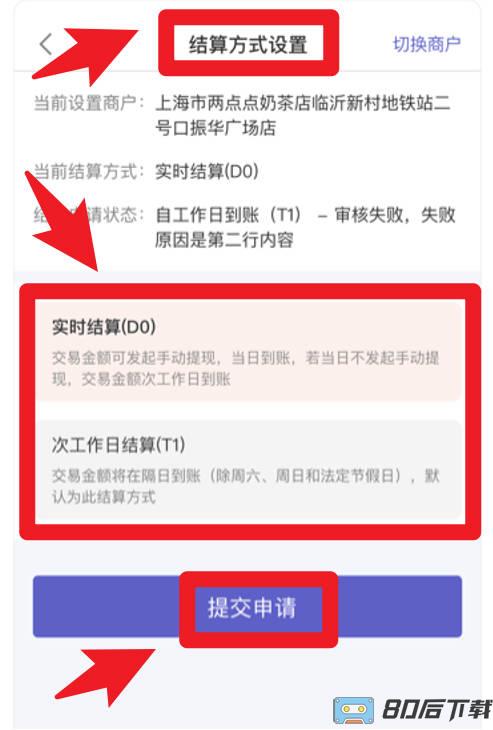Screen dimensions: 493x730
Task: Select the 实时结算(D0) settlement option
Action: [249, 351]
